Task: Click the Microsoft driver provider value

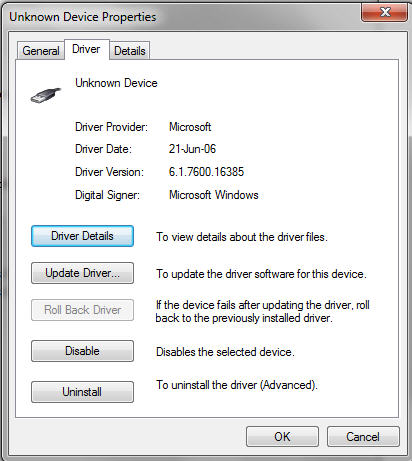Action: coord(190,127)
